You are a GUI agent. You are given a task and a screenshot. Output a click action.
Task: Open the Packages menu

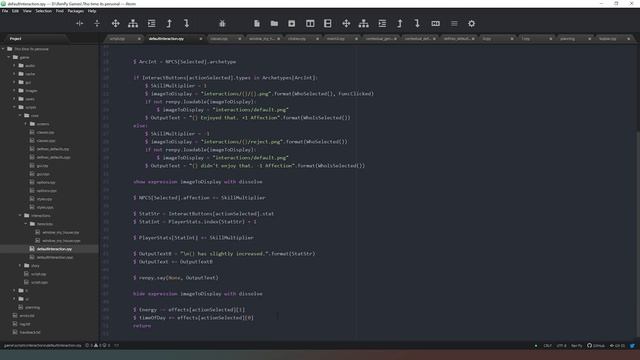(76, 11)
